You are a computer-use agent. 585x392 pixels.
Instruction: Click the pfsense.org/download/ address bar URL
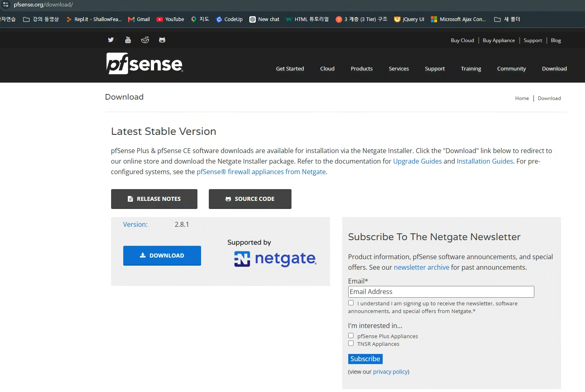click(43, 4)
